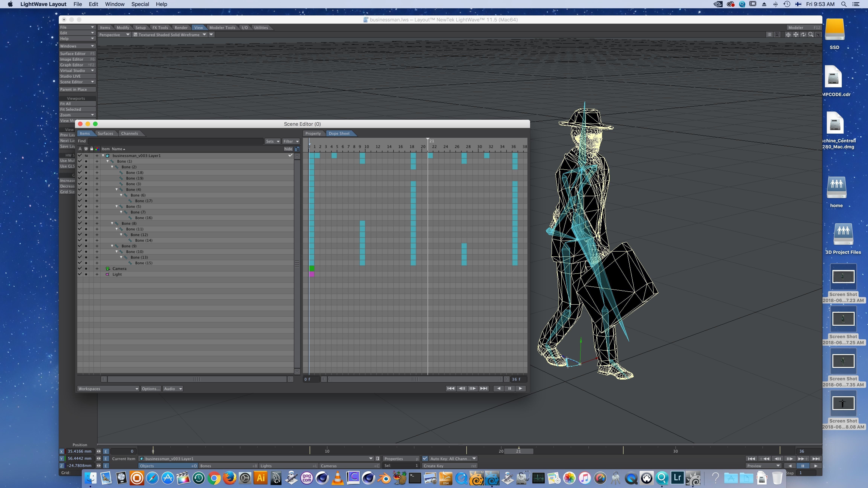This screenshot has width=868, height=488.
Task: Click main Layout pause playback button
Action: 802,466
